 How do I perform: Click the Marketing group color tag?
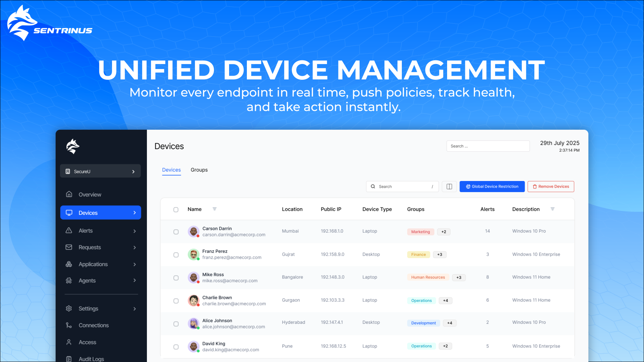(420, 232)
